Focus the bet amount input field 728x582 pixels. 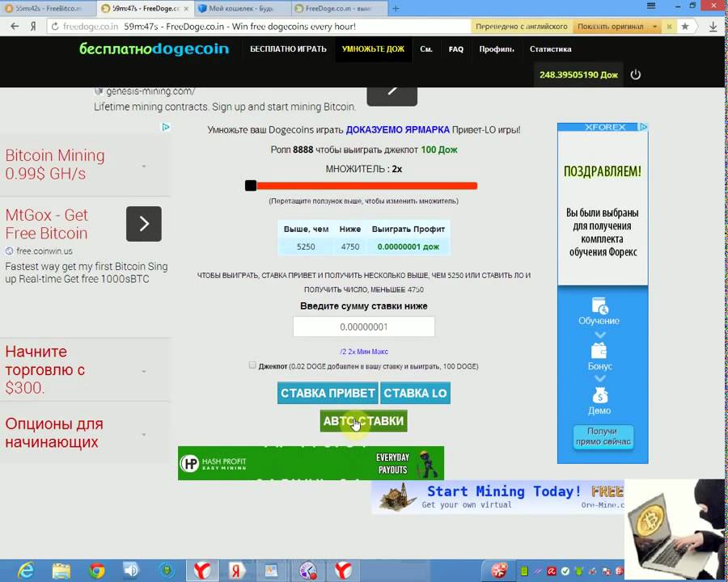coord(364,327)
